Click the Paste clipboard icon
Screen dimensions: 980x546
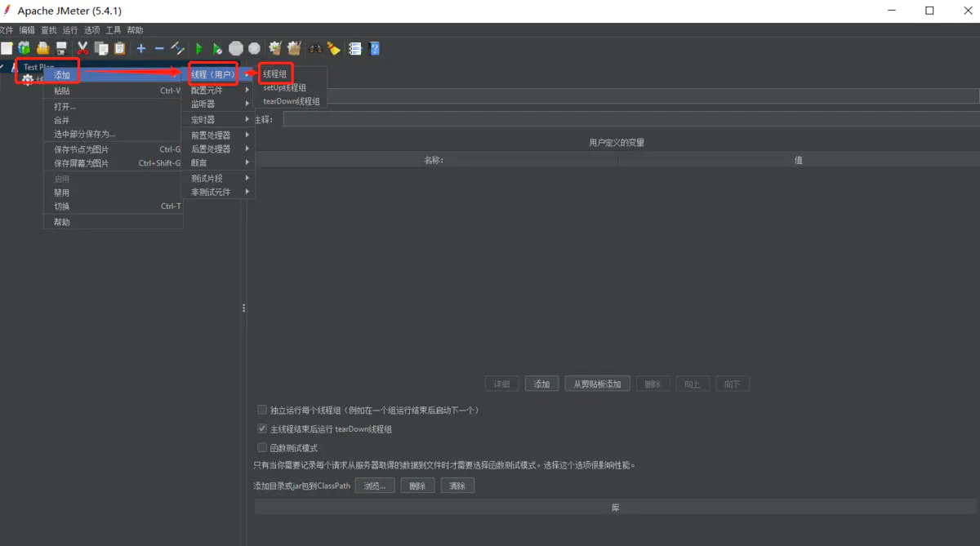(120, 48)
